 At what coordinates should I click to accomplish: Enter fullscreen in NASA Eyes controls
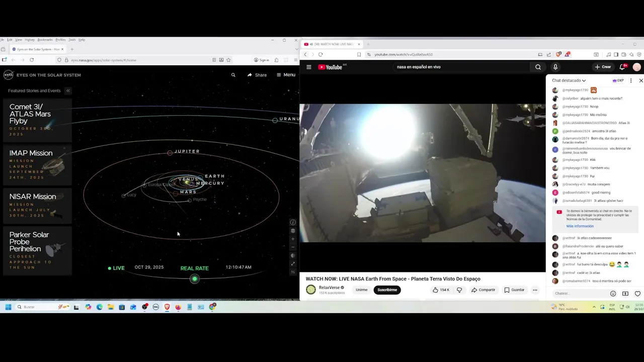tap(293, 264)
